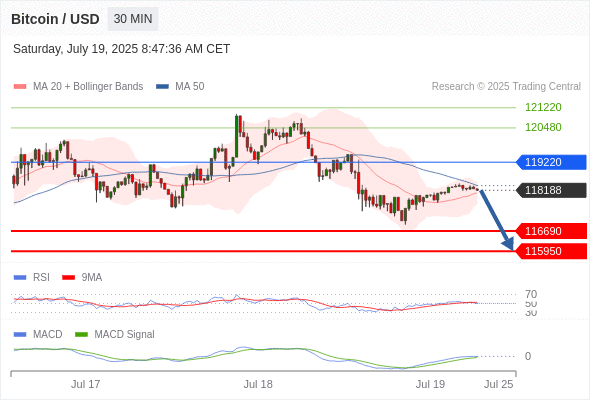Click the Bitcoin / USD title
The image size is (590, 400).
55,19
